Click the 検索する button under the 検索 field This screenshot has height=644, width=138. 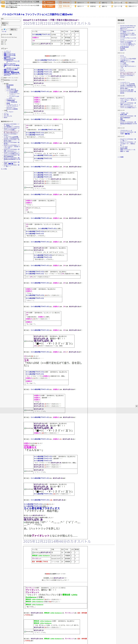pyautogui.click(x=5, y=23)
